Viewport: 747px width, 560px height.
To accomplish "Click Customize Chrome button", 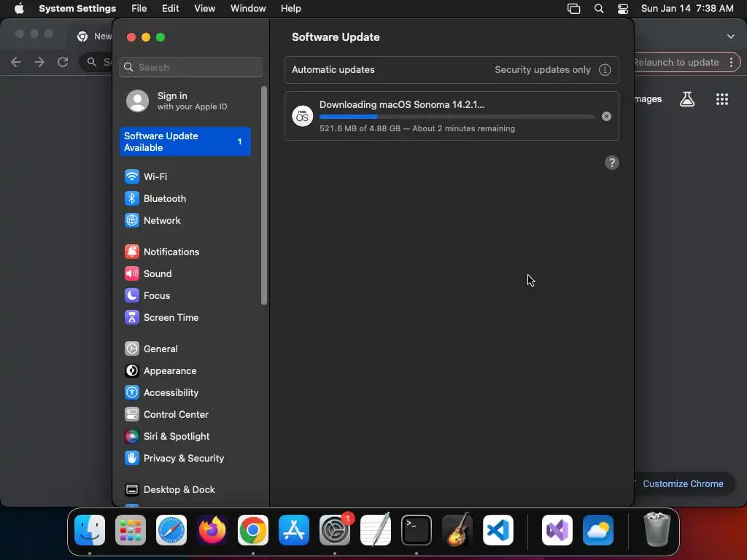I will click(683, 484).
